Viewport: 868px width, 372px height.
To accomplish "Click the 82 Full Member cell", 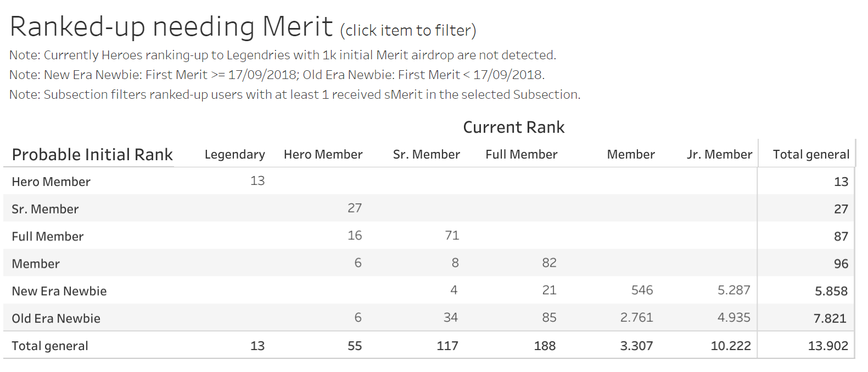I will [549, 263].
